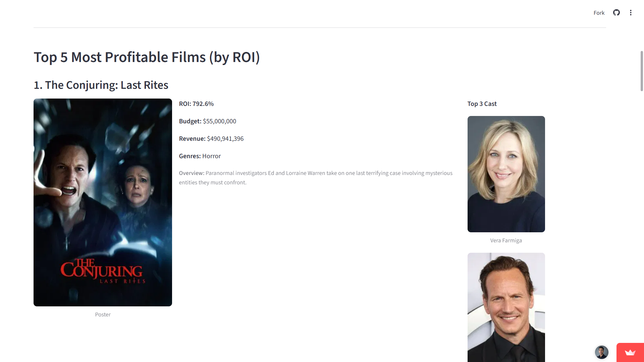Image resolution: width=644 pixels, height=362 pixels.
Task: Click the vertical page scrollbar
Action: (642, 71)
